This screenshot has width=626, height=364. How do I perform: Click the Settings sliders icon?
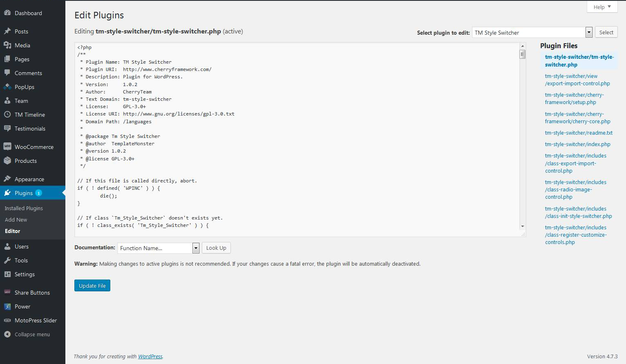[7, 274]
